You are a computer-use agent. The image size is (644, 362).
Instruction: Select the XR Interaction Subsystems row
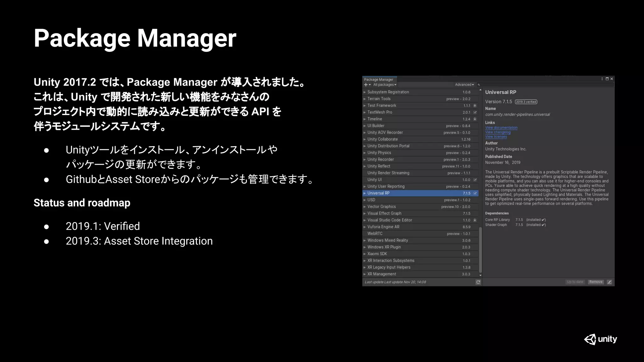tap(420, 261)
